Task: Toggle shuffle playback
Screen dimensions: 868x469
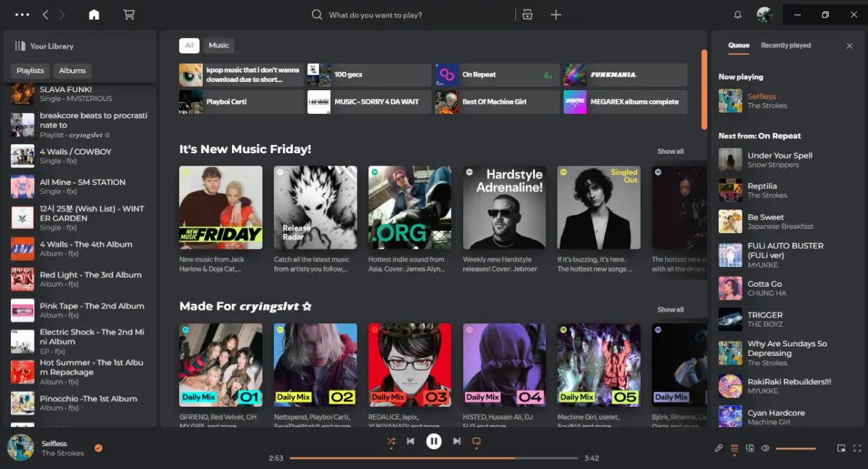Action: [391, 441]
